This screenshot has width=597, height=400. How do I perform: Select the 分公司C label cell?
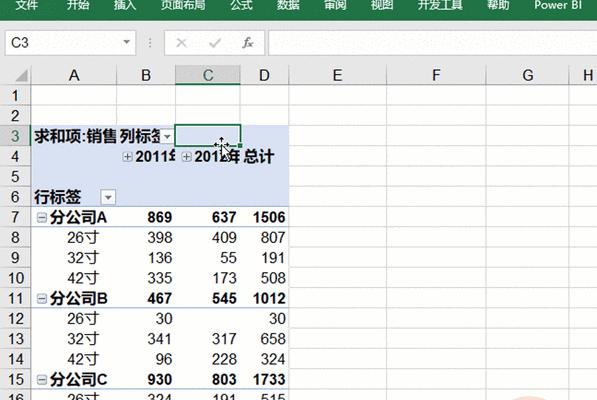pyautogui.click(x=74, y=379)
